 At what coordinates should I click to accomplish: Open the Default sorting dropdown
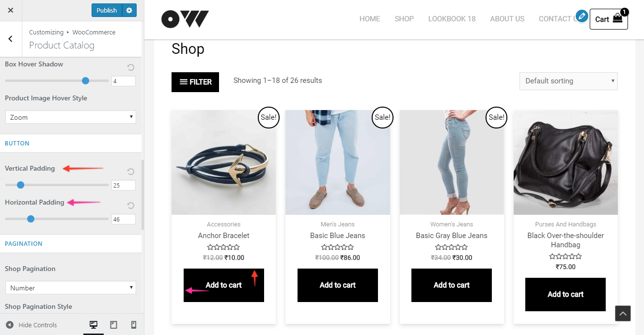point(568,81)
